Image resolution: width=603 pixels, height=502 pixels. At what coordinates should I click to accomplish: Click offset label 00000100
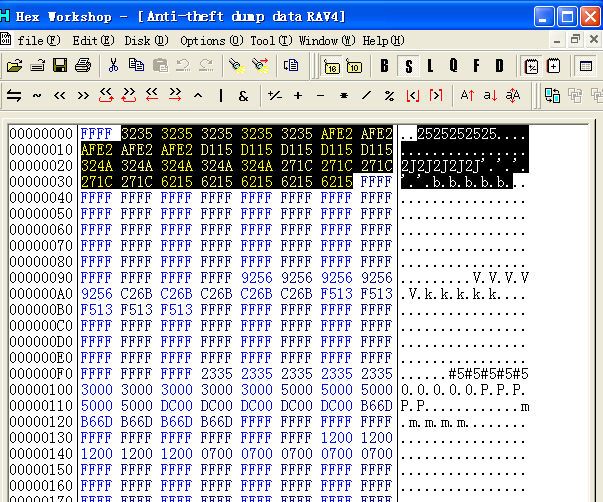(41, 390)
